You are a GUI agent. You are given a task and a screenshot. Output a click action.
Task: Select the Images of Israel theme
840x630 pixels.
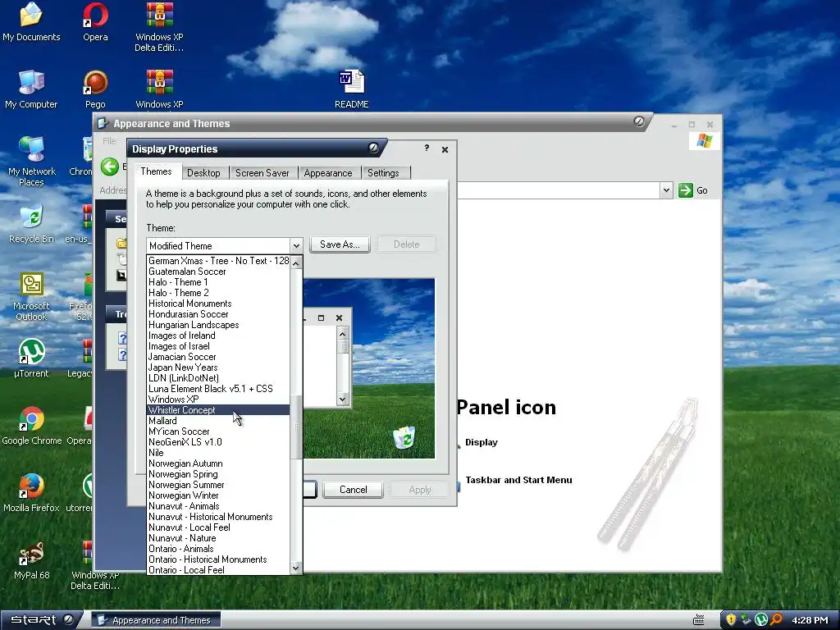[x=218, y=346]
